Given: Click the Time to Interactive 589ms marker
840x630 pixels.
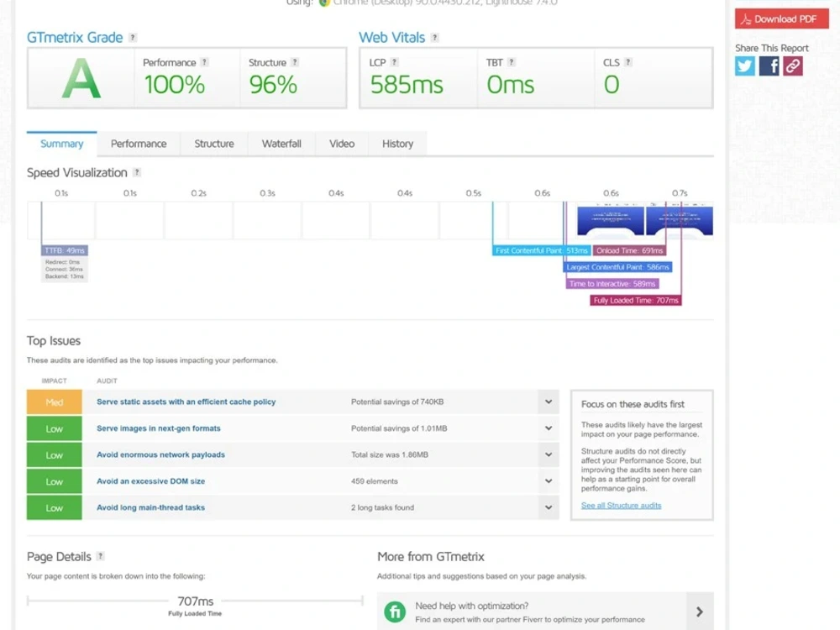Looking at the screenshot, I should tap(612, 283).
